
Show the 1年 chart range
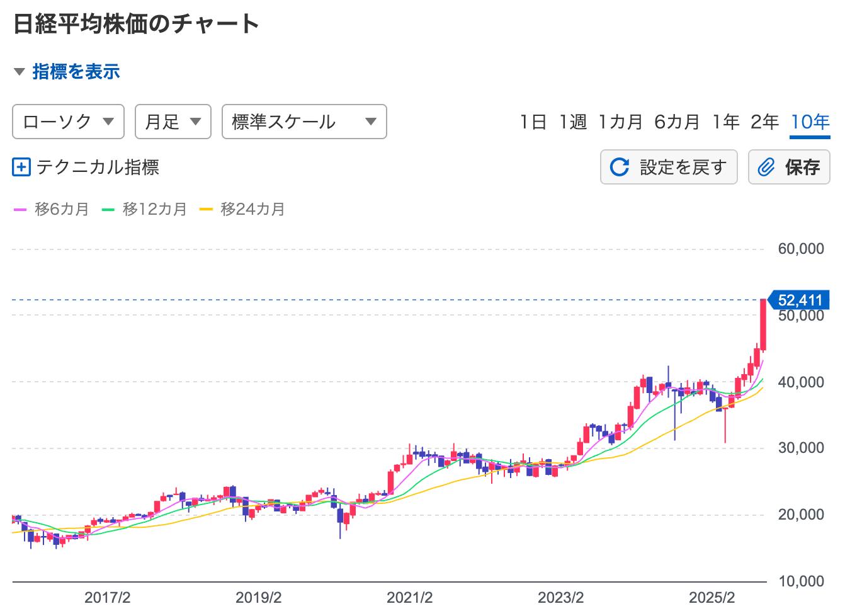726,122
